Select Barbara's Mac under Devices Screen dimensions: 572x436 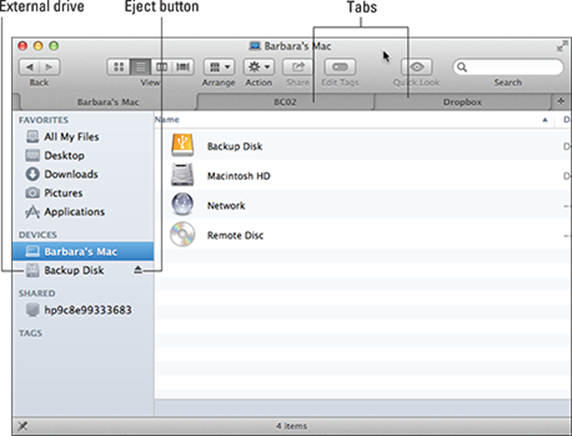tap(83, 251)
